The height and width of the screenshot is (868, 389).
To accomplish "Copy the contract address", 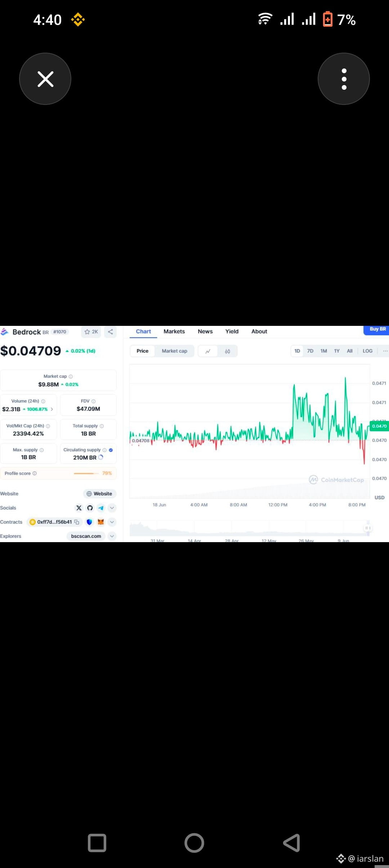I will tap(77, 522).
